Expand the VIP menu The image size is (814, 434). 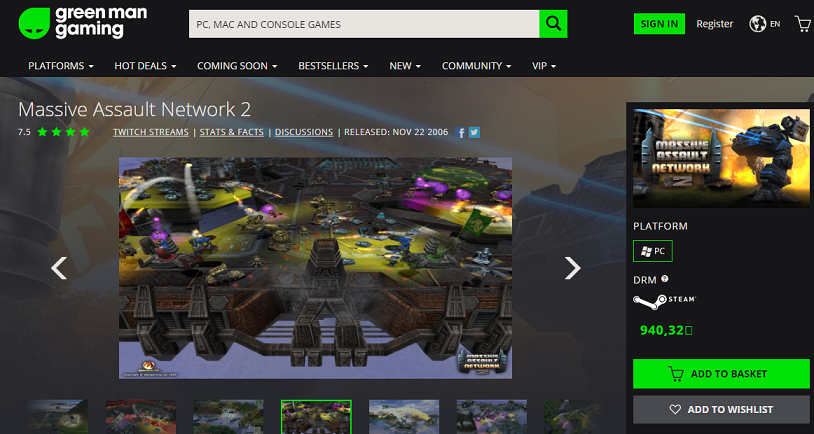pos(544,66)
